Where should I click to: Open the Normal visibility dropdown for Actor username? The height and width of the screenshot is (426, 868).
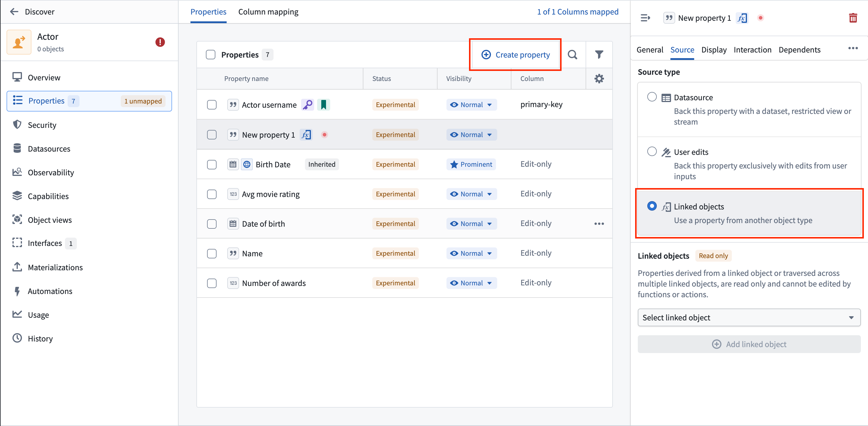tap(471, 105)
